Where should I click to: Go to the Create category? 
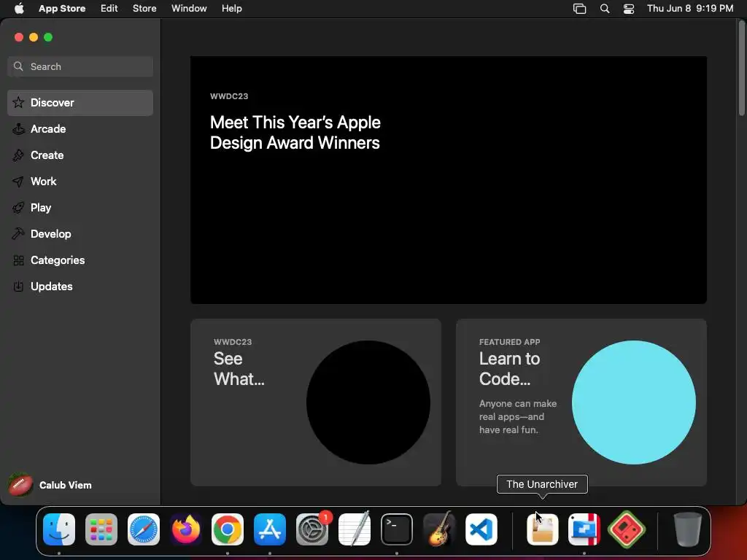point(80,155)
